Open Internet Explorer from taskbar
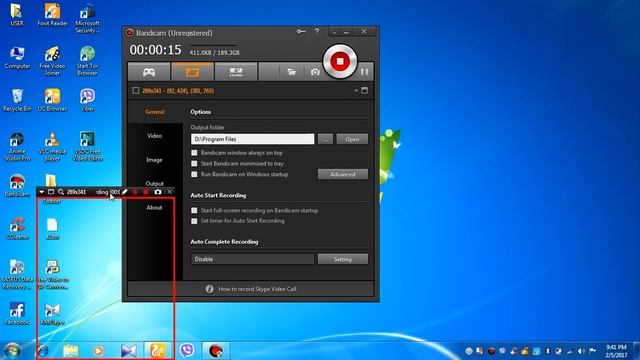The image size is (640, 360). tap(42, 351)
